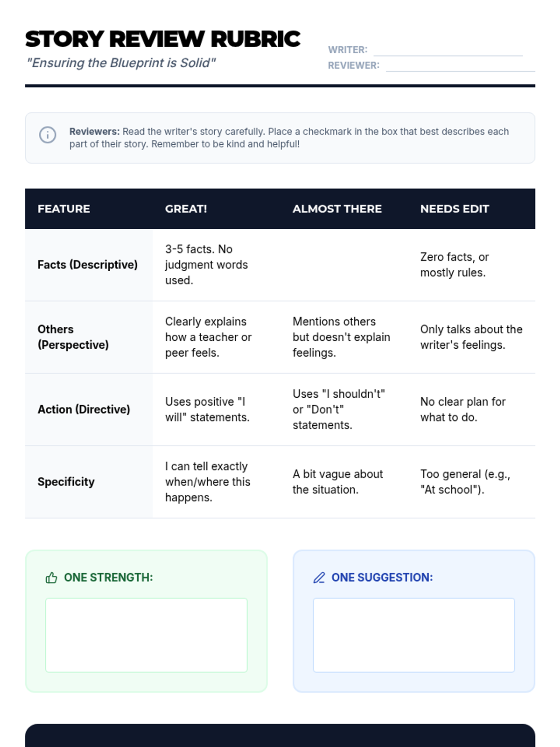The width and height of the screenshot is (560, 747).
Task: Click the info circle icon
Action: [x=48, y=135]
